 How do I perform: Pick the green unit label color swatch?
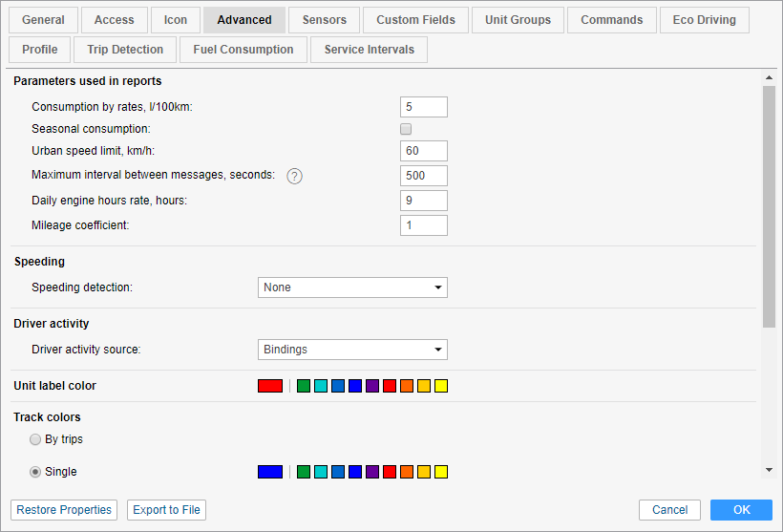[x=304, y=386]
